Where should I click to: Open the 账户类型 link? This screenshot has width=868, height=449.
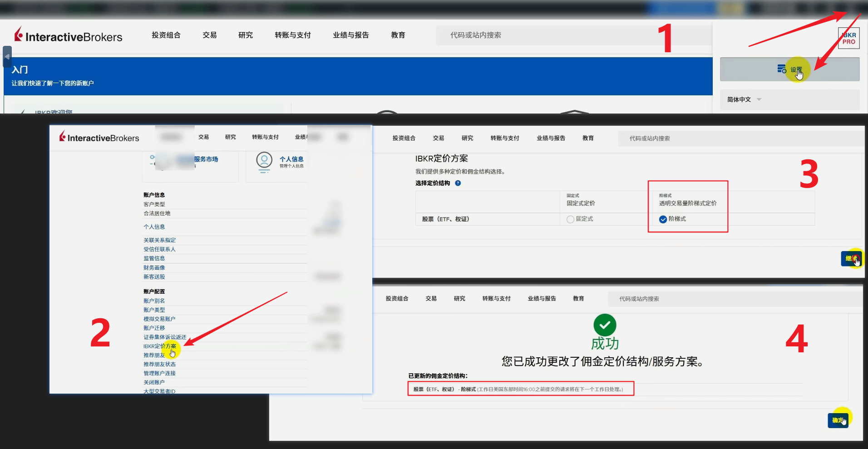[154, 310]
